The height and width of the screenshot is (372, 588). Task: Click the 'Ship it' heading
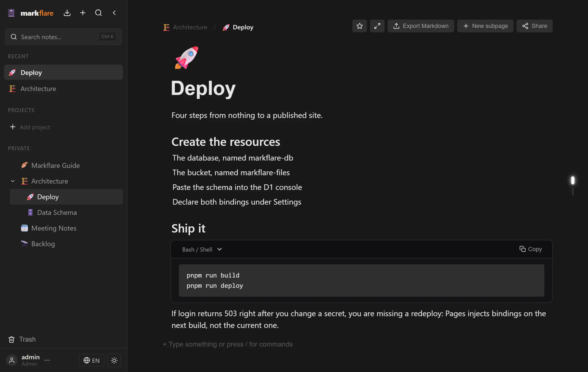188,228
